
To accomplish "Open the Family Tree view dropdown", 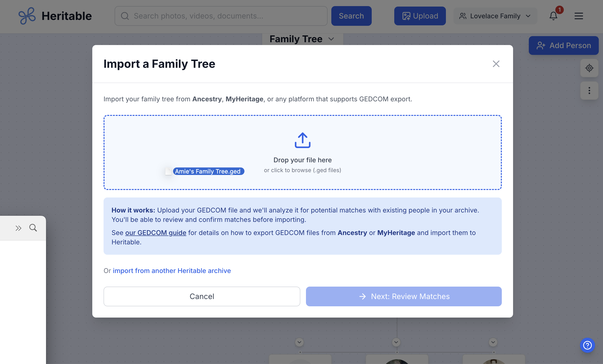I will click(302, 39).
